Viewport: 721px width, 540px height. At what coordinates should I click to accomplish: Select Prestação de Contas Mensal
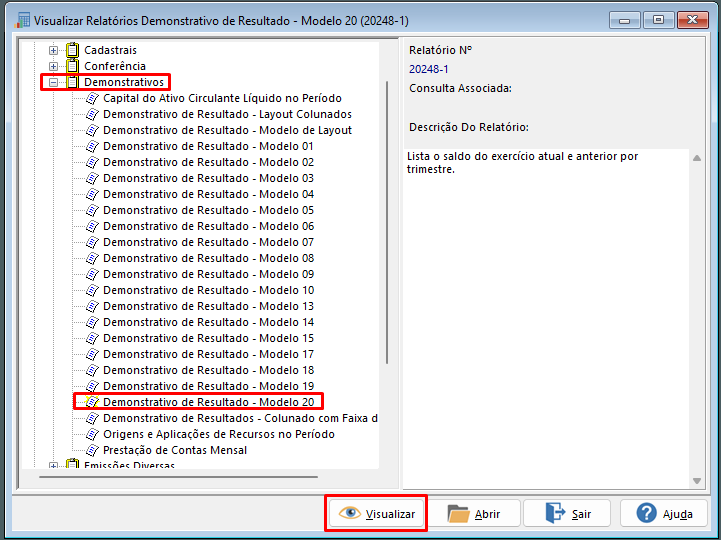point(175,450)
